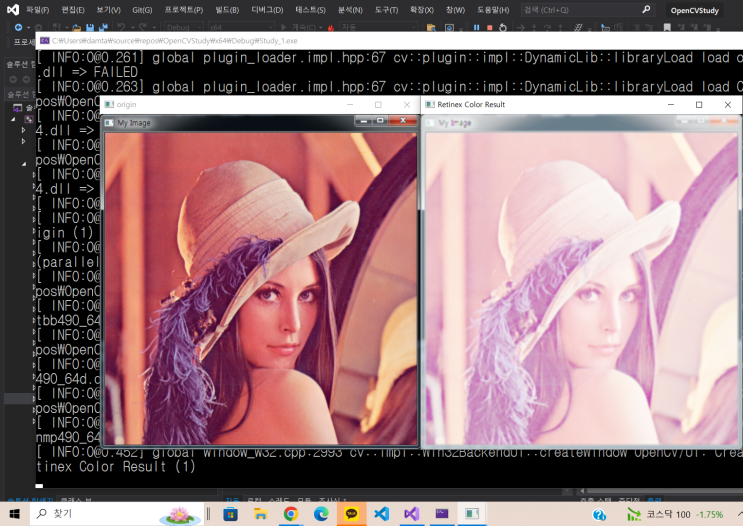Open the 디버그(D) menu
The height and width of the screenshot is (526, 743).
[267, 9]
